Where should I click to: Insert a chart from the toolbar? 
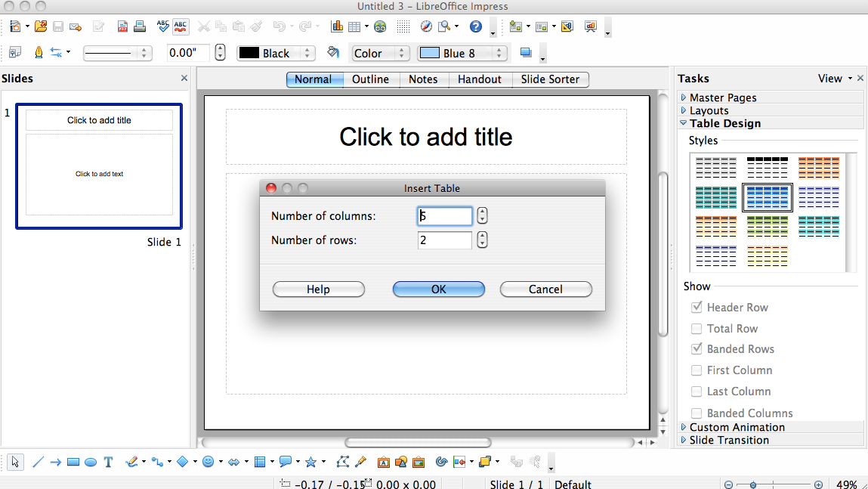click(x=337, y=26)
